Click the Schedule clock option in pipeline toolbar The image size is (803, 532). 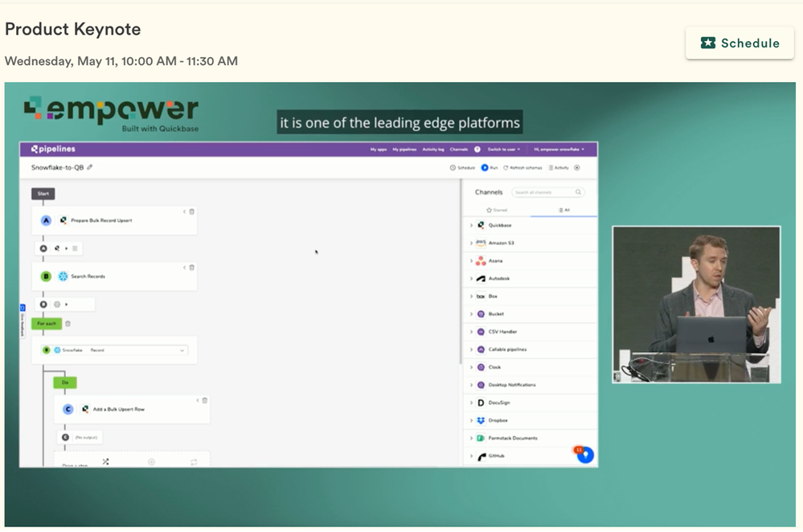(462, 167)
